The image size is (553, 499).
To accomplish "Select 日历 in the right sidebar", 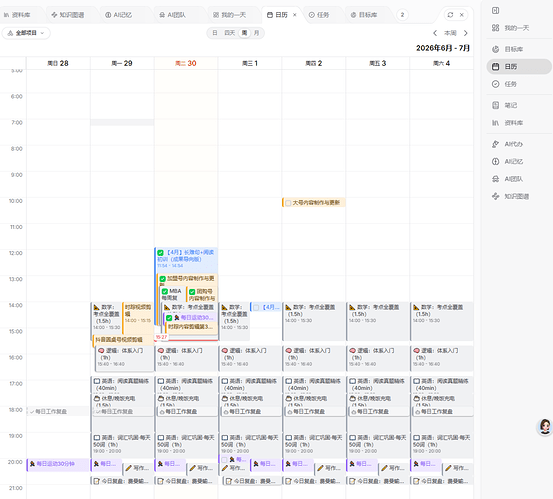I will coord(519,66).
